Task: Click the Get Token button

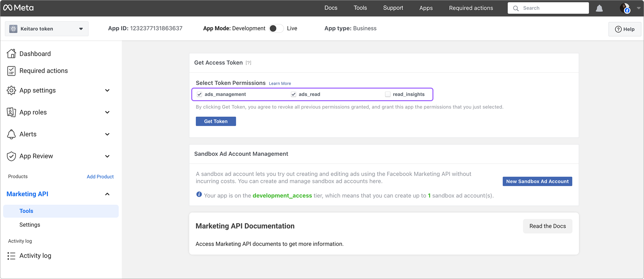Action: coord(216,121)
